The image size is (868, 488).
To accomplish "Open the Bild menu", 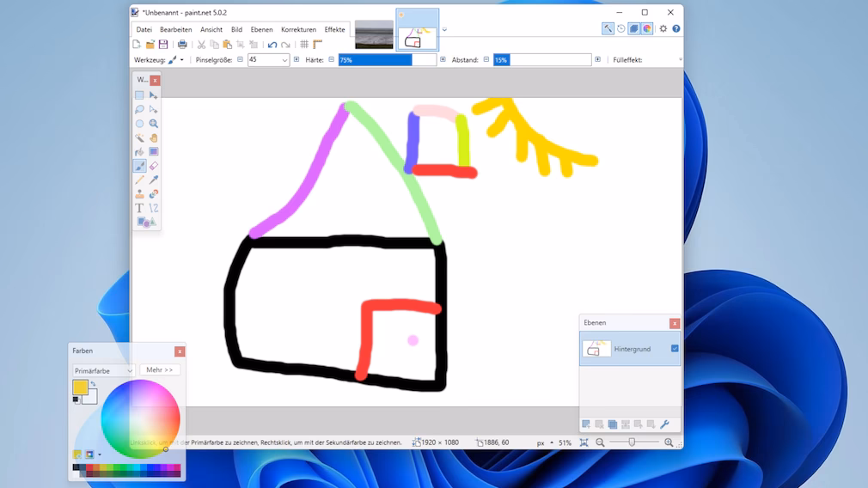I will pyautogui.click(x=237, y=29).
